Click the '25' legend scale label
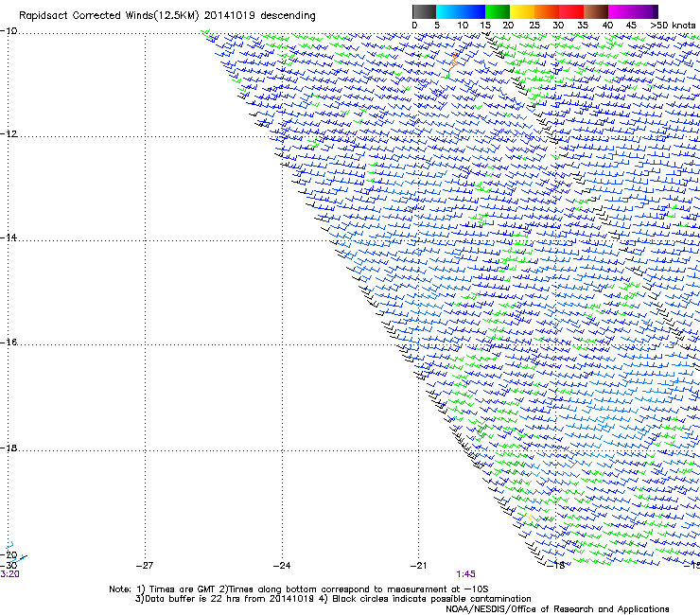700x615 pixels. coord(534,26)
